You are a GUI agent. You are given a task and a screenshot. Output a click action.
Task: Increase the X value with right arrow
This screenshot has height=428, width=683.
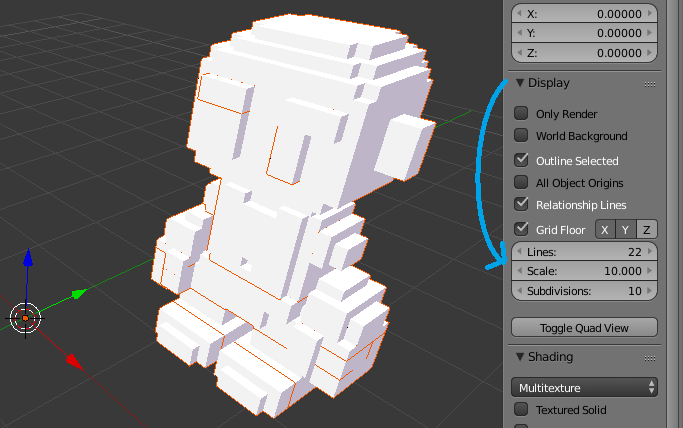pyautogui.click(x=650, y=13)
